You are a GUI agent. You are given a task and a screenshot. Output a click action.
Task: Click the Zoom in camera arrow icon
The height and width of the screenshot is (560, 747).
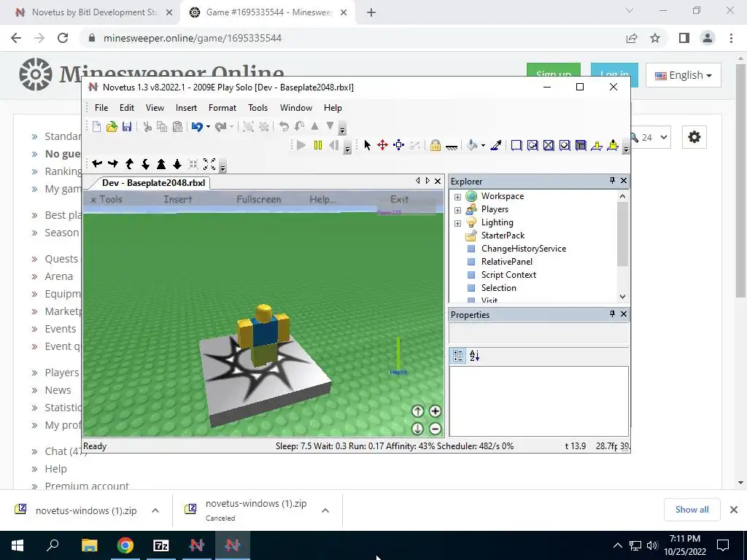click(x=161, y=164)
